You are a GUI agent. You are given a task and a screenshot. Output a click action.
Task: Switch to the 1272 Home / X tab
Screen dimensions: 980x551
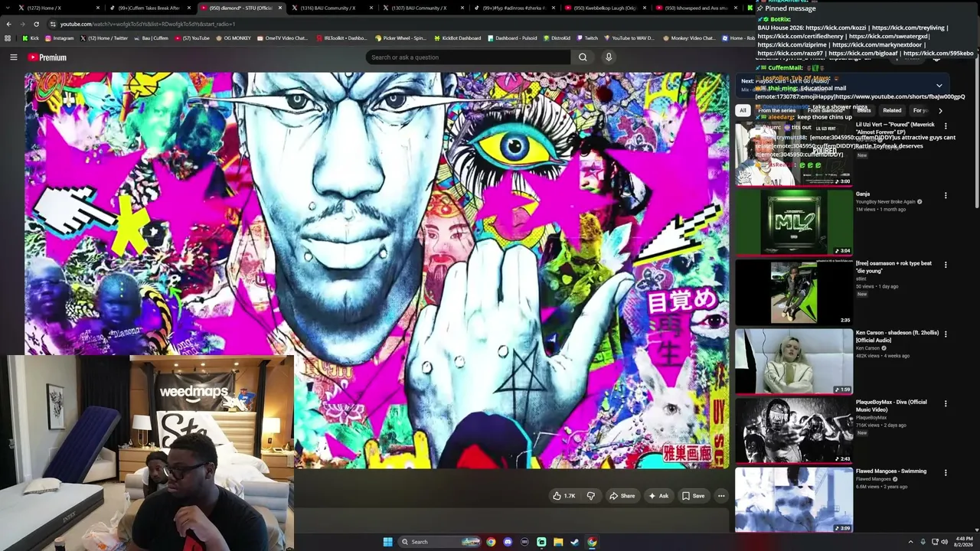point(58,8)
